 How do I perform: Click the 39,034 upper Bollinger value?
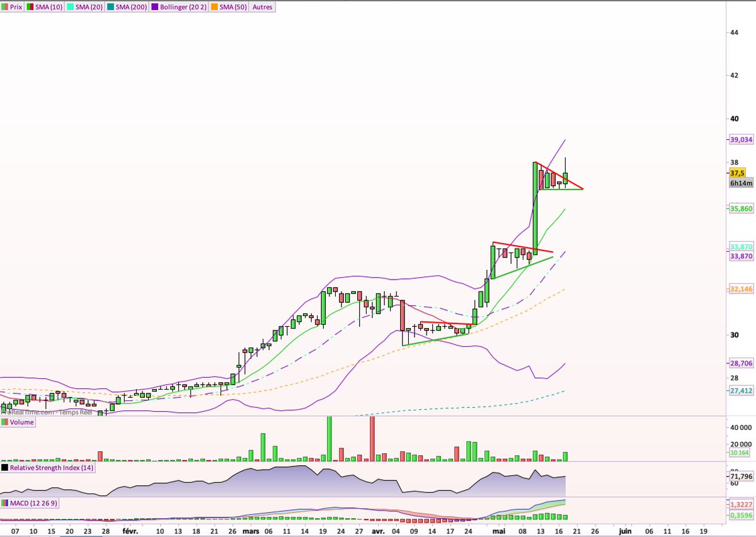click(x=742, y=140)
